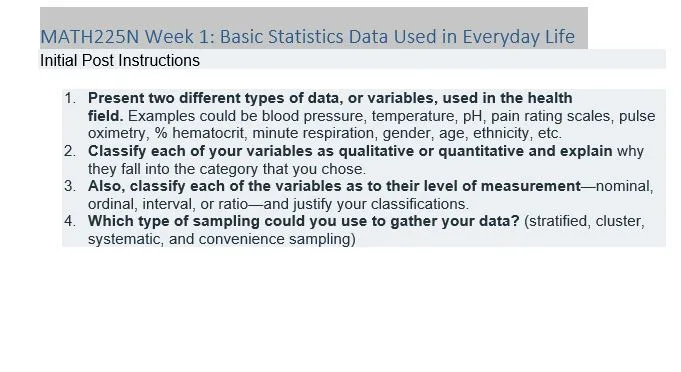Image resolution: width=681 pixels, height=372 pixels.
Task: Click list number 1 marker
Action: coord(70,98)
